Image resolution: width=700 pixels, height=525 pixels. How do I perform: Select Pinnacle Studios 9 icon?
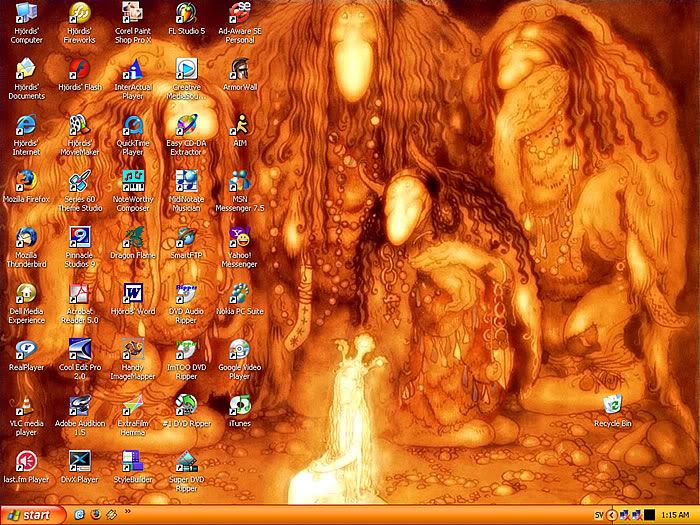coord(79,238)
